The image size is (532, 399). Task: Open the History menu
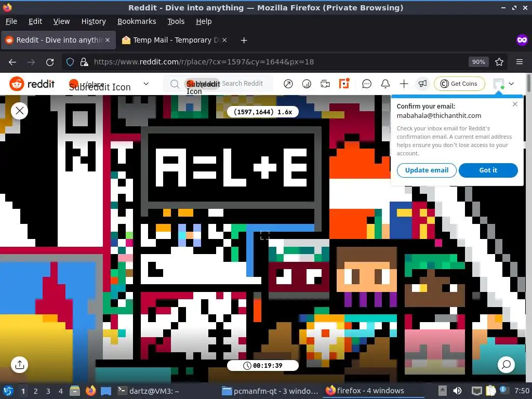coord(94,21)
